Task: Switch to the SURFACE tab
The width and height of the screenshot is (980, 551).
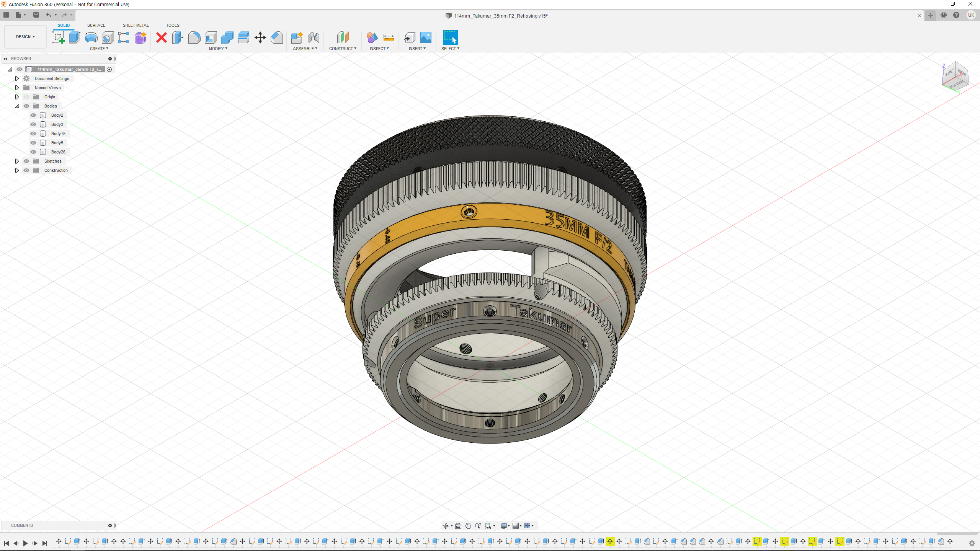Action: [x=96, y=25]
